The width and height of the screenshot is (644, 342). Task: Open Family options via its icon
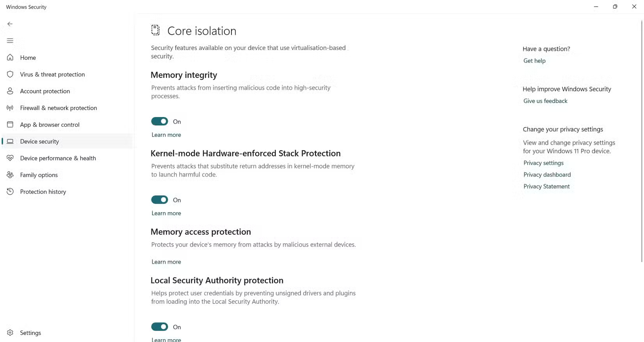click(10, 175)
